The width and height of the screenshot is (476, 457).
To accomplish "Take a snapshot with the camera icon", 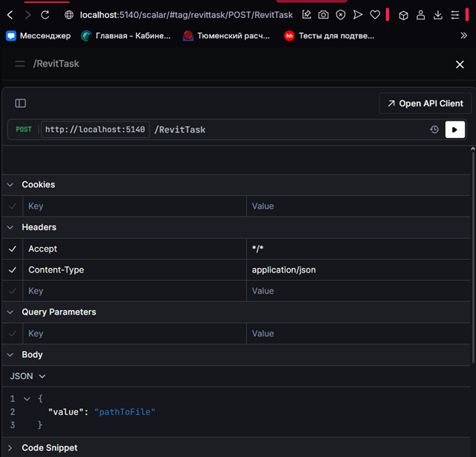I will (323, 14).
